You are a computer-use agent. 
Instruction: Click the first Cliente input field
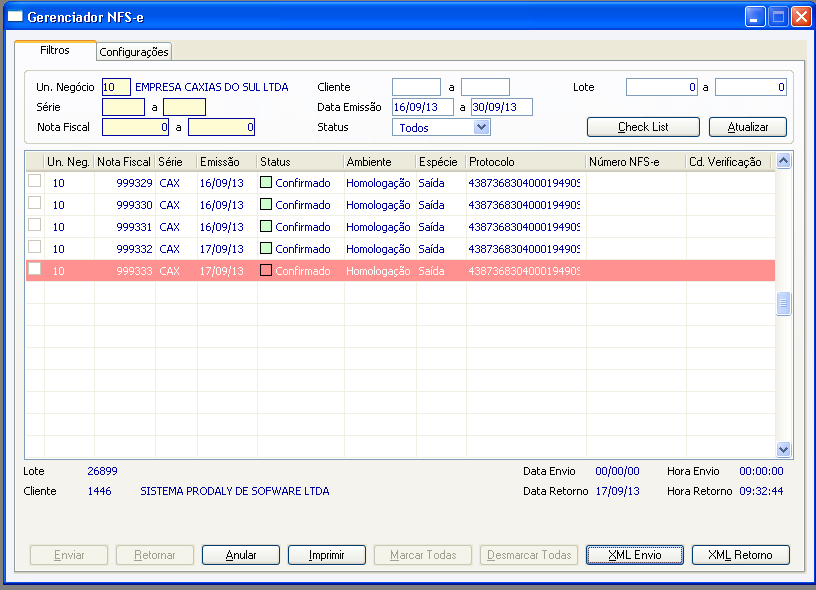416,87
